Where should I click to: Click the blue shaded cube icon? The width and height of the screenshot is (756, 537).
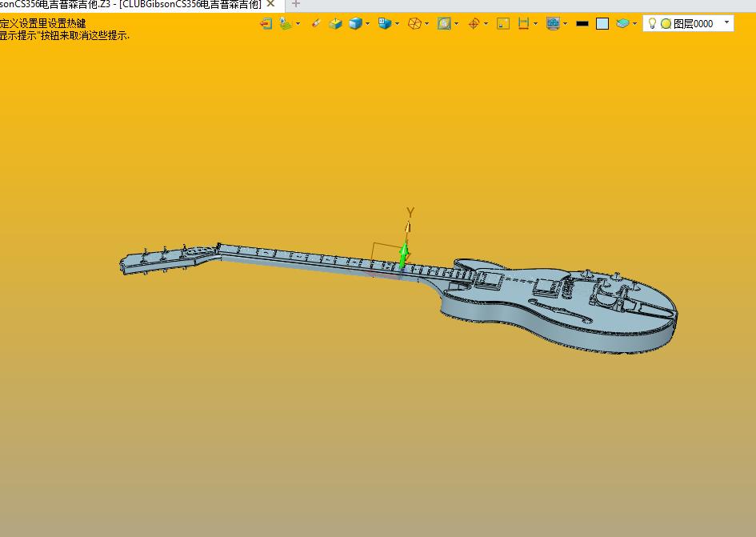[x=355, y=23]
